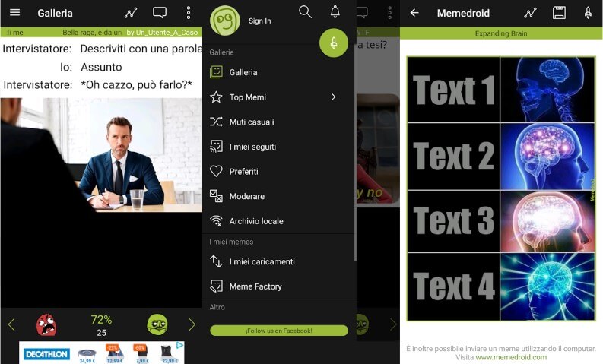Select Galleria in the drawer menu
The image size is (603, 364).
279,72
